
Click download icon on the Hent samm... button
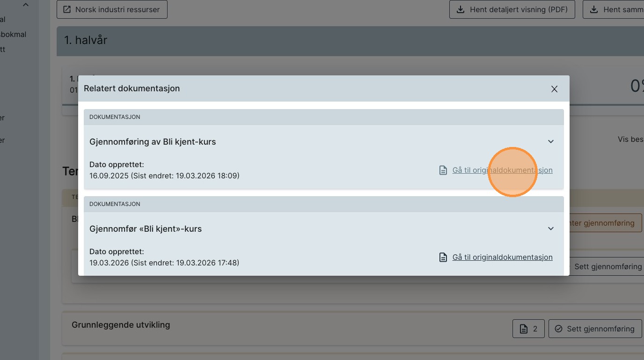click(x=593, y=9)
